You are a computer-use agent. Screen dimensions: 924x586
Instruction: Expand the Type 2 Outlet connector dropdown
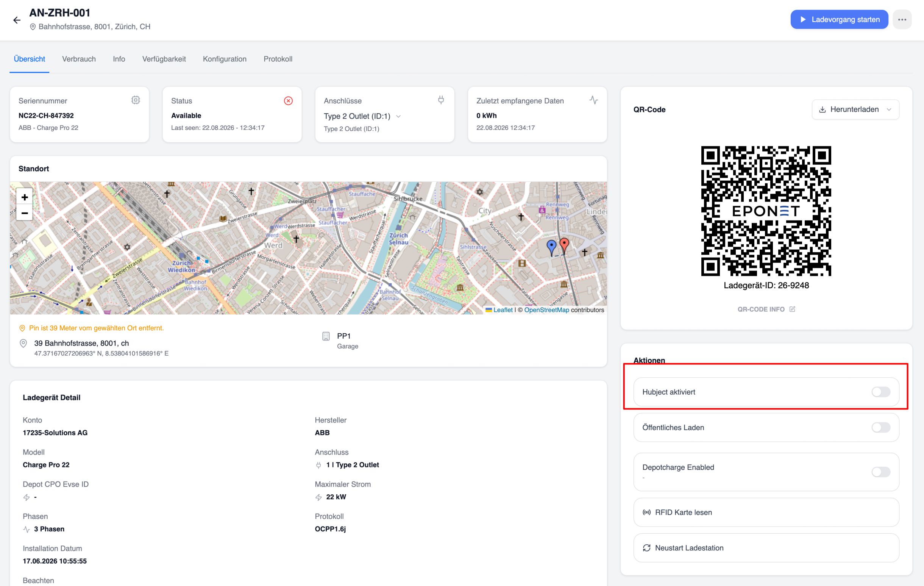click(x=362, y=116)
